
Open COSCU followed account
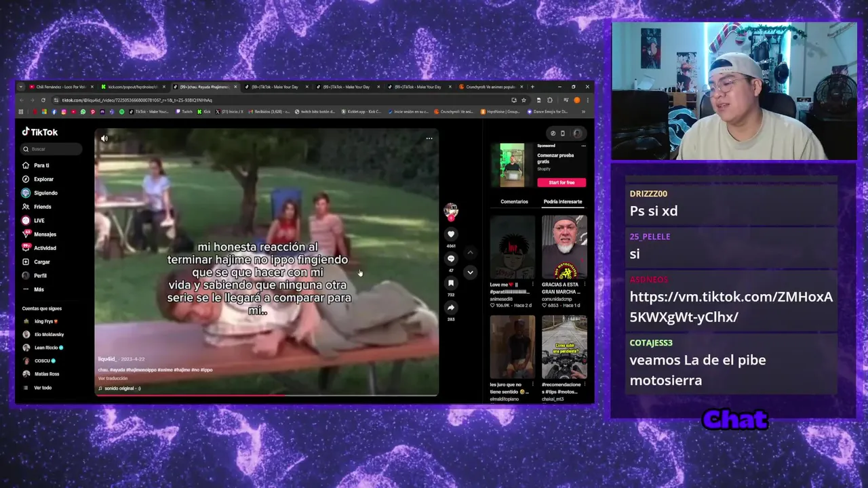[39, 361]
